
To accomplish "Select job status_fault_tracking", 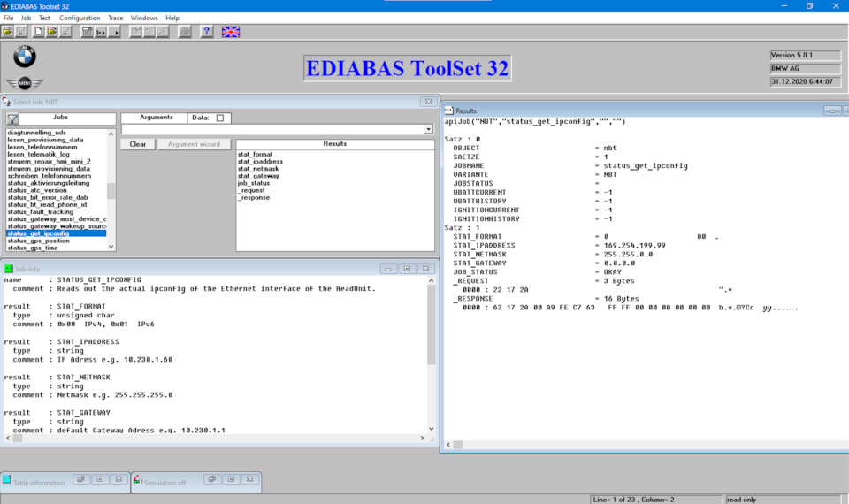I will tap(41, 211).
